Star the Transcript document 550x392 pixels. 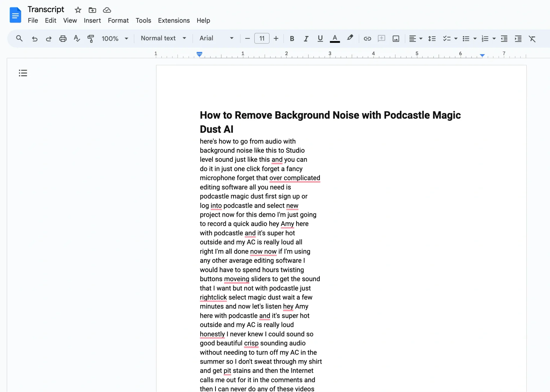(x=78, y=10)
